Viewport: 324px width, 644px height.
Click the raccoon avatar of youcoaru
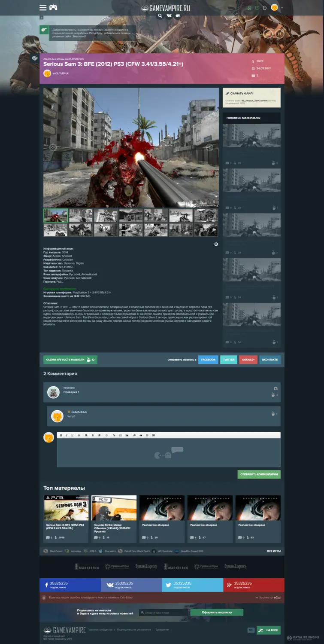[x=54, y=392]
